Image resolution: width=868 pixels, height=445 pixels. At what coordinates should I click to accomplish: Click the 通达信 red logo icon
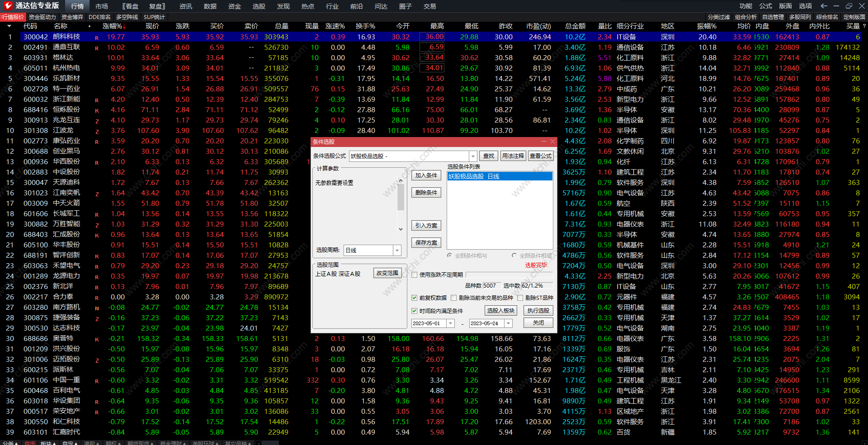pos(8,5)
